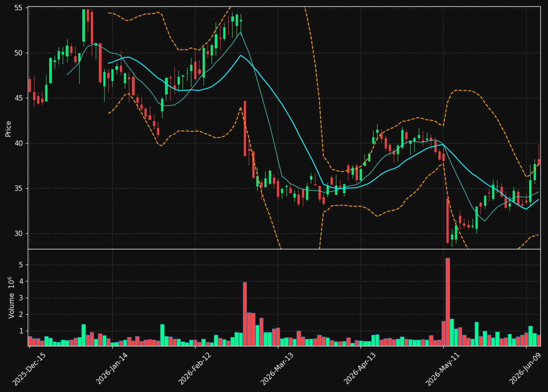Click the volume tick label 4
Screen dimensions: 548x392
21,281
